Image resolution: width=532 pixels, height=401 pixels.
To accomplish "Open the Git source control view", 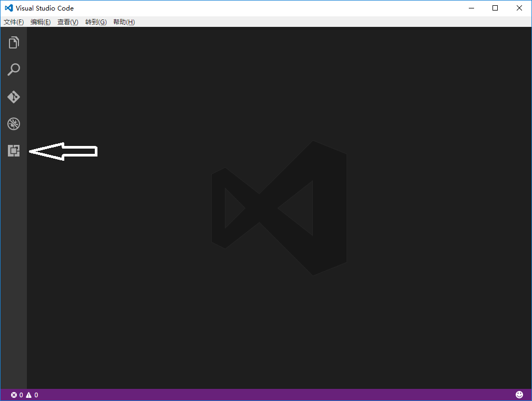I will coord(14,97).
